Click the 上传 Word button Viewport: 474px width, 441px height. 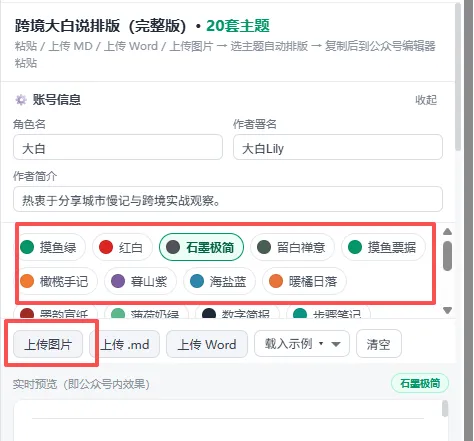tap(207, 344)
